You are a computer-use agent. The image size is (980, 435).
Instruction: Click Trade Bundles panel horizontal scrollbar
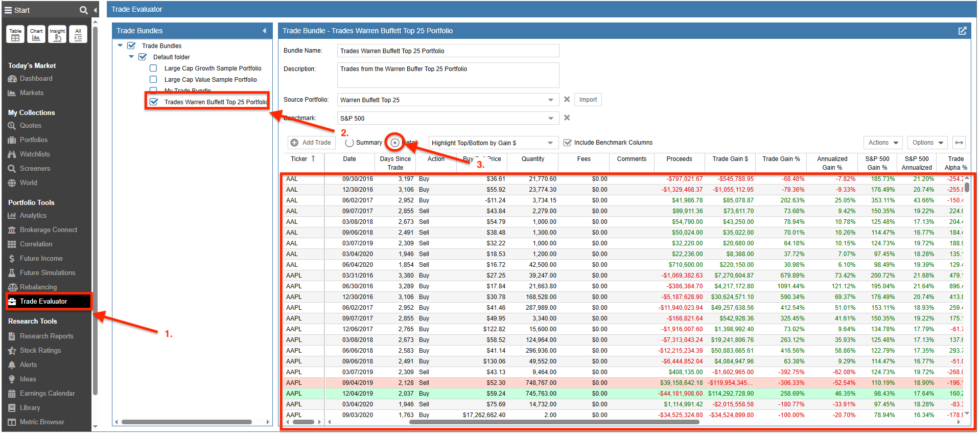[186, 422]
